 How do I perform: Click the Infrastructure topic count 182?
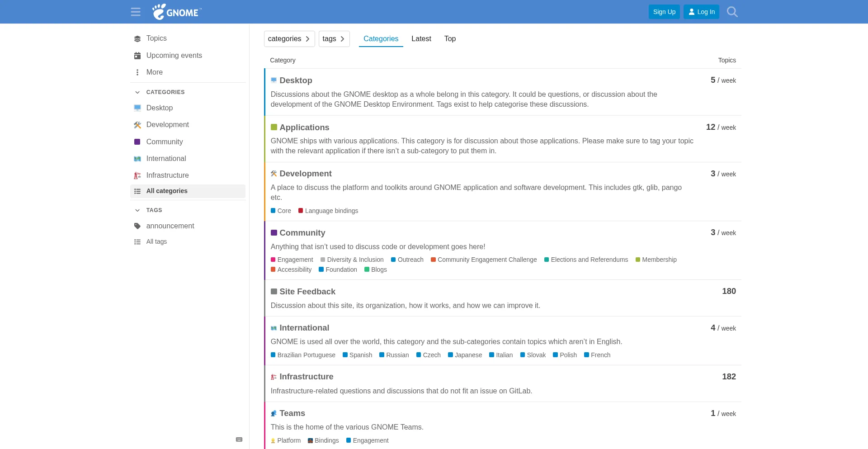(x=729, y=377)
